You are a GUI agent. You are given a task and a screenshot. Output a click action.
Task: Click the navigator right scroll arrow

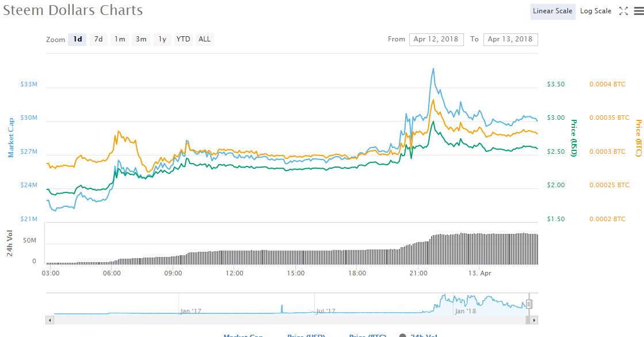pos(534,320)
